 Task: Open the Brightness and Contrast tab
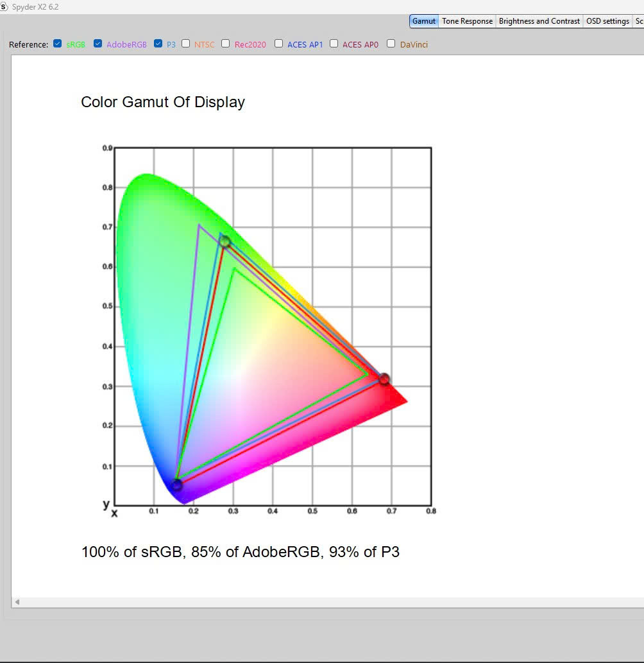point(539,21)
